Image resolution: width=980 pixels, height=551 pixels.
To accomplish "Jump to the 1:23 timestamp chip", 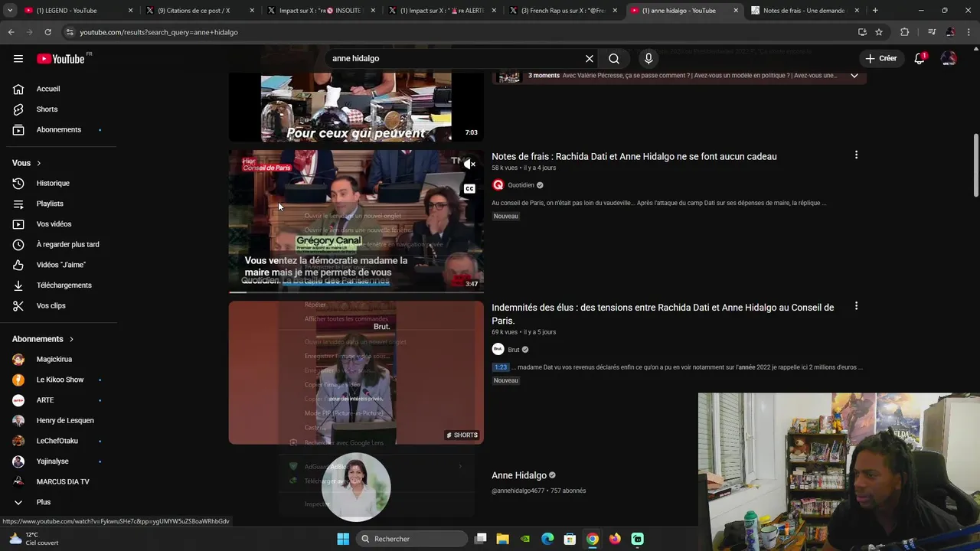I will (x=501, y=367).
